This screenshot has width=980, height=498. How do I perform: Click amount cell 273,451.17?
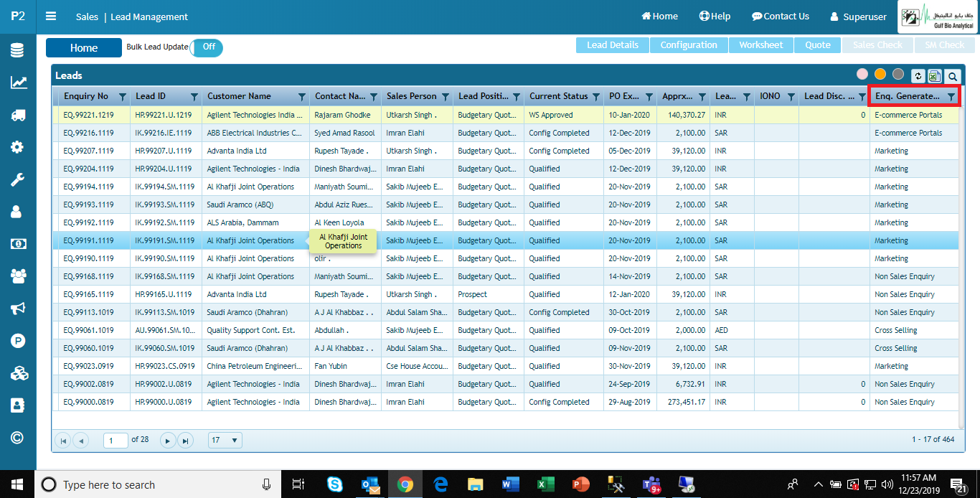click(x=684, y=402)
